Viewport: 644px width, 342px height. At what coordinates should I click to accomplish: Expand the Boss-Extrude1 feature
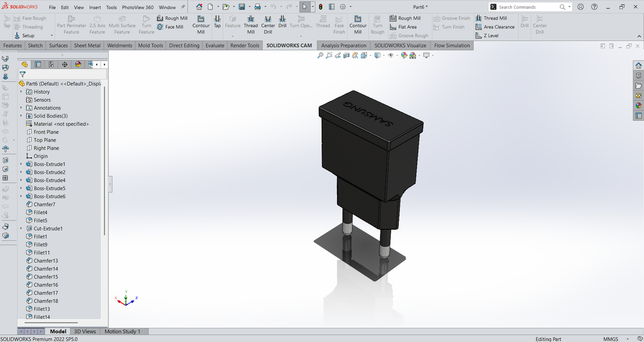tap(21, 164)
